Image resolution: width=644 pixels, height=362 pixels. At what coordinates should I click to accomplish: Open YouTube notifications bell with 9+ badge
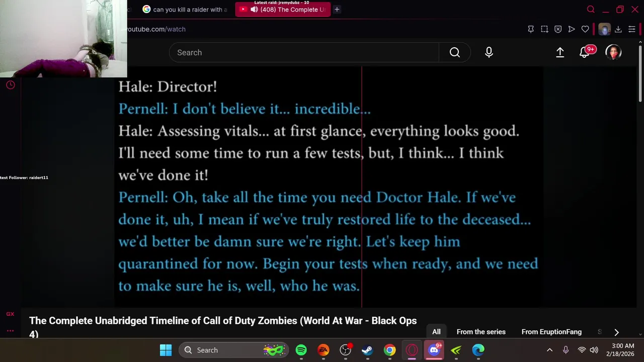[585, 52]
